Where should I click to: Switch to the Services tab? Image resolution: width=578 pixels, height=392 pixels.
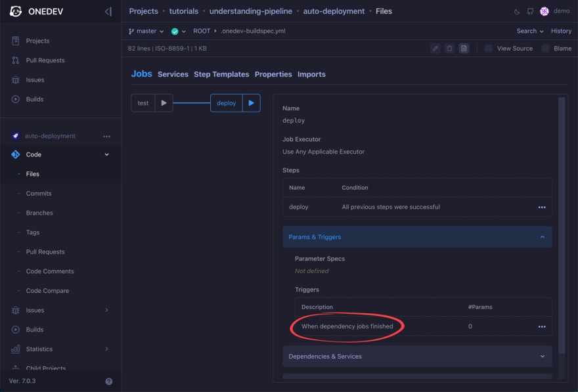[173, 74]
